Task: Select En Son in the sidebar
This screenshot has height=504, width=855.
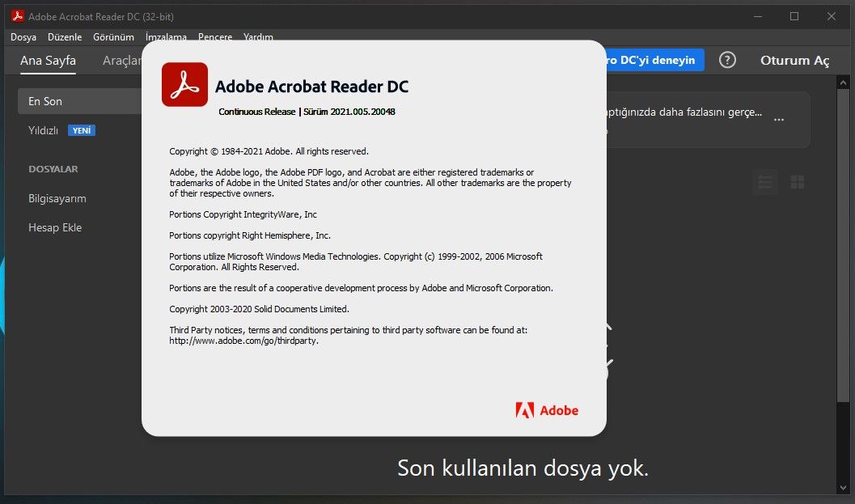Action: tap(79, 101)
